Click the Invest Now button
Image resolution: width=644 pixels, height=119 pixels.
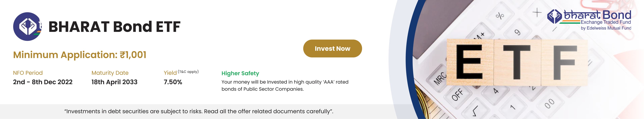333,48
